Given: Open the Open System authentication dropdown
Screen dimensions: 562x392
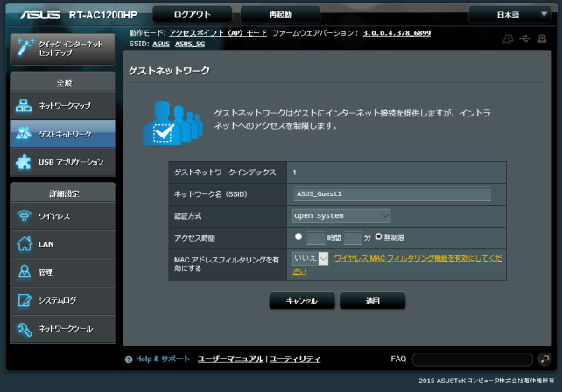Looking at the screenshot, I should [341, 216].
